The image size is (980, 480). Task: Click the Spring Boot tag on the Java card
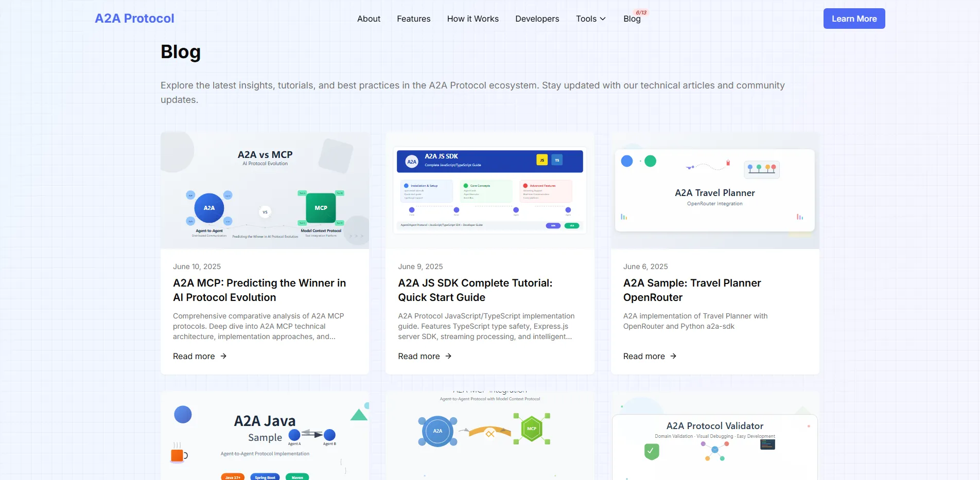point(265,477)
